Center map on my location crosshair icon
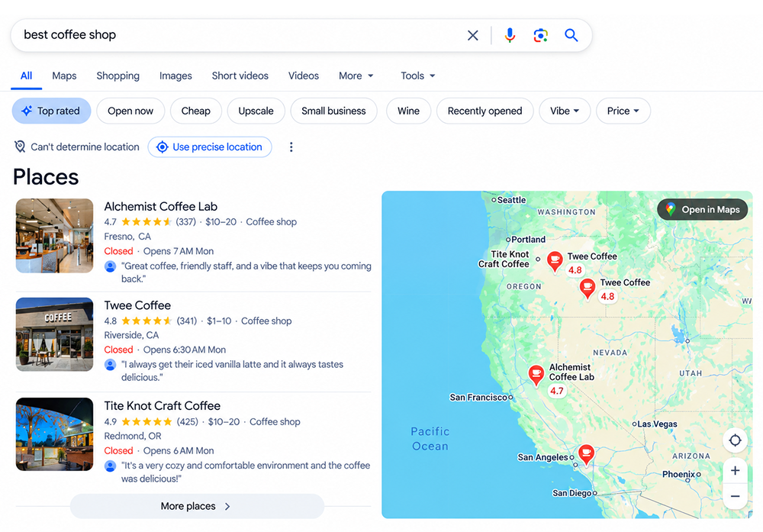This screenshot has width=763, height=532. [x=735, y=440]
